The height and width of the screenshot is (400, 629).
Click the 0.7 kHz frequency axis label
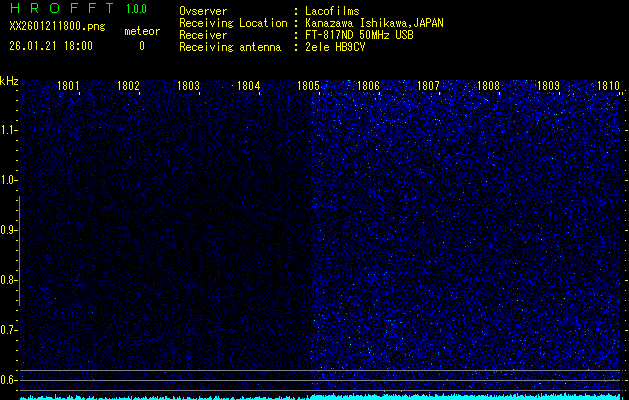tap(9, 329)
